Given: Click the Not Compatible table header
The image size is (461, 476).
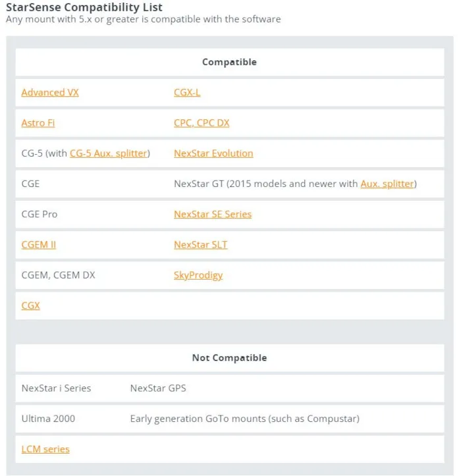Looking at the screenshot, I should pyautogui.click(x=229, y=358).
